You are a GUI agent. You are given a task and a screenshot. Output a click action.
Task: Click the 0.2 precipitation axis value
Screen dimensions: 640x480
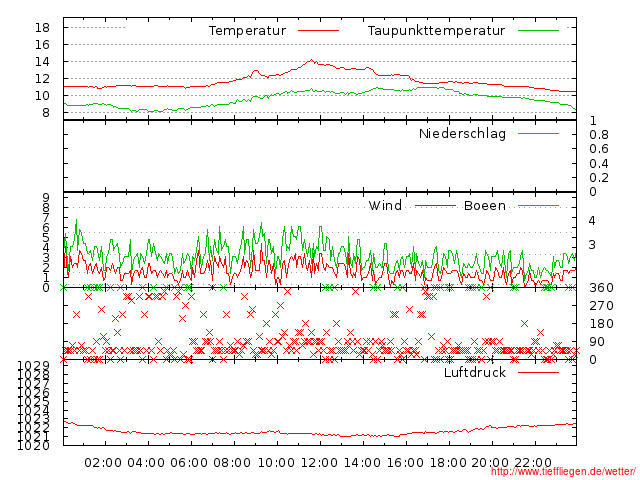[x=599, y=178]
